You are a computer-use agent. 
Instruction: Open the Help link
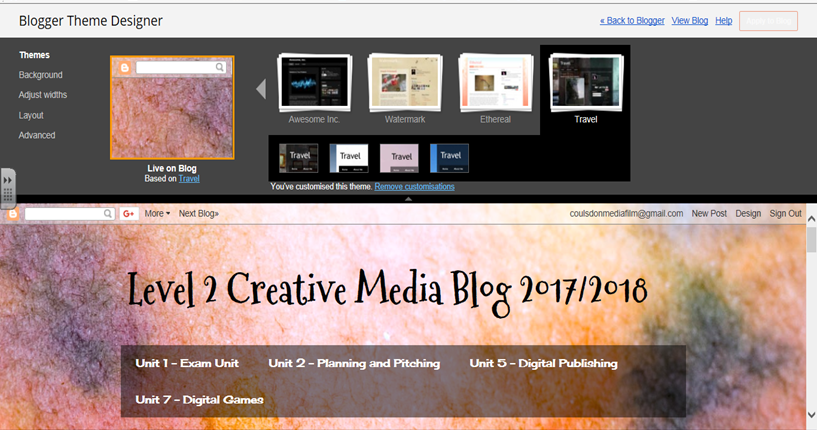coord(724,20)
